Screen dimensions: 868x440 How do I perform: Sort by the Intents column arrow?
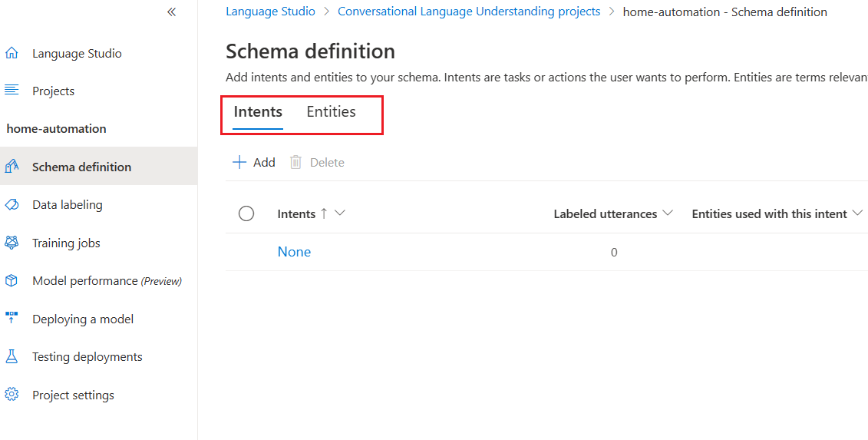(x=324, y=213)
